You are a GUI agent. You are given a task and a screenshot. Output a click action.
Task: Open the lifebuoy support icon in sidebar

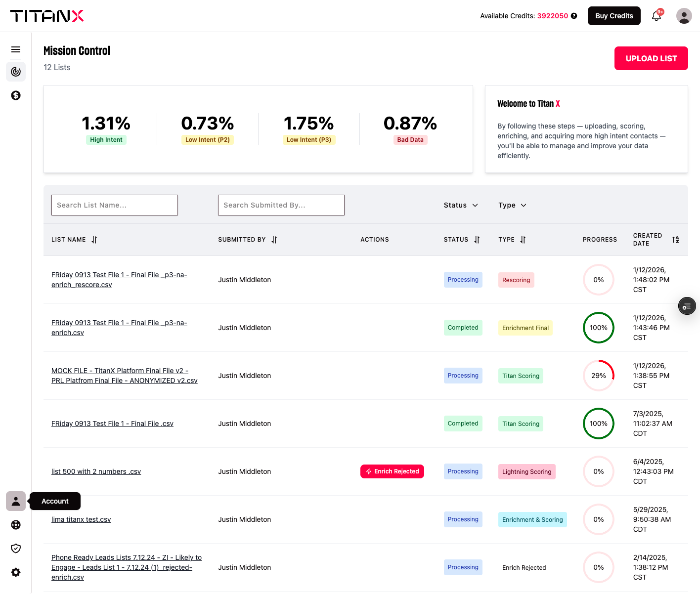(16, 525)
